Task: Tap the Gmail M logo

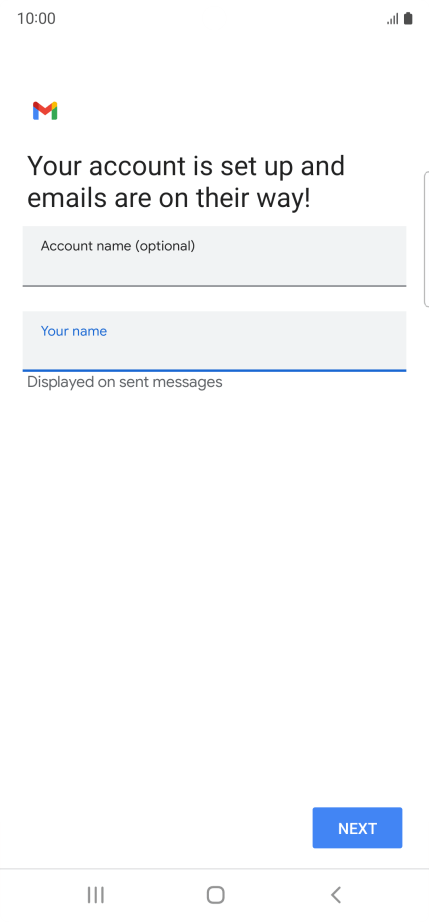Action: click(45, 111)
